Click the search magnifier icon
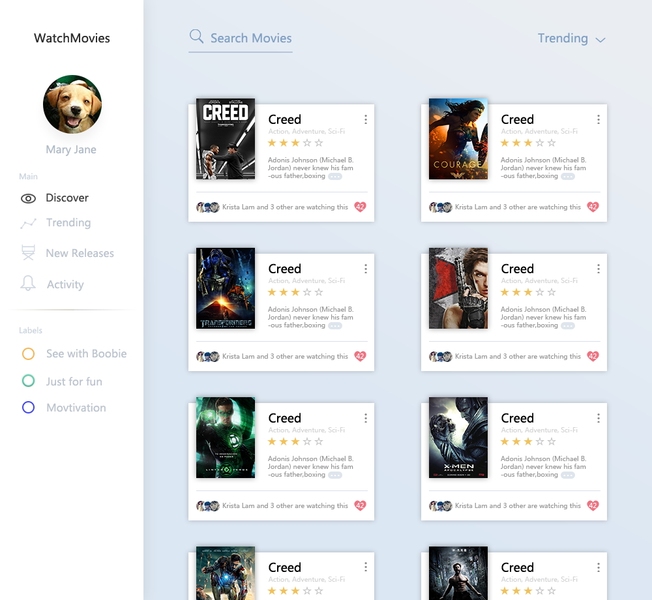This screenshot has width=652, height=600. 196,37
